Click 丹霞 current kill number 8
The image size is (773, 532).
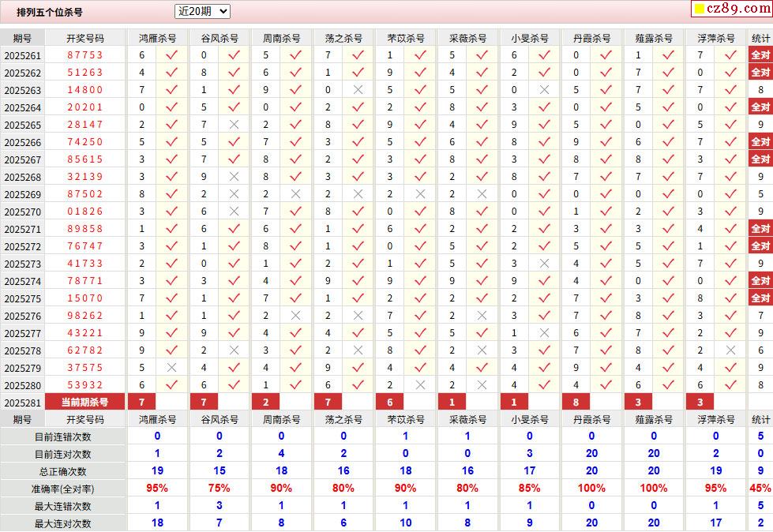[x=576, y=402]
